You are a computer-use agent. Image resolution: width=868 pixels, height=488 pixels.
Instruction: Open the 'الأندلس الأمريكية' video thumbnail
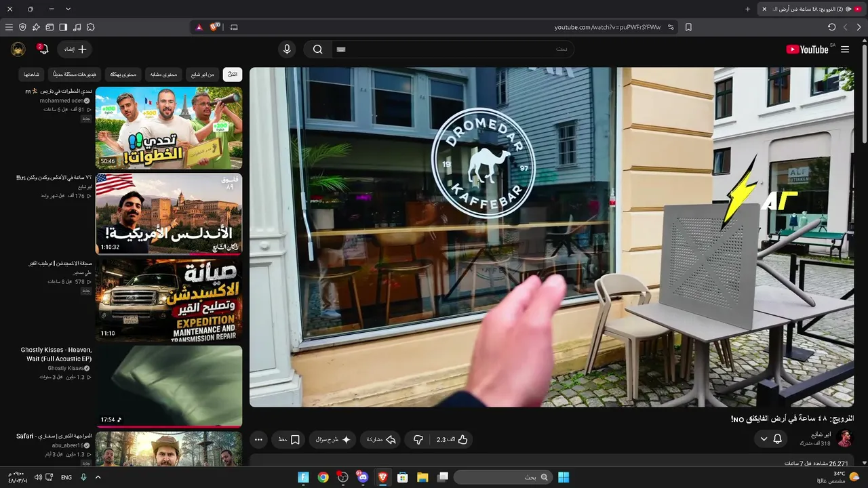(x=169, y=213)
